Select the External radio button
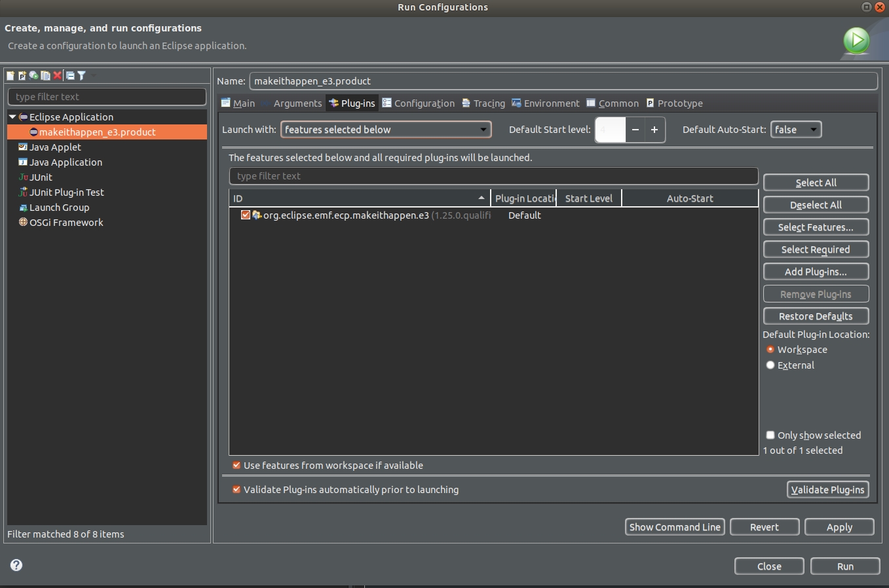889x588 pixels. 770,365
